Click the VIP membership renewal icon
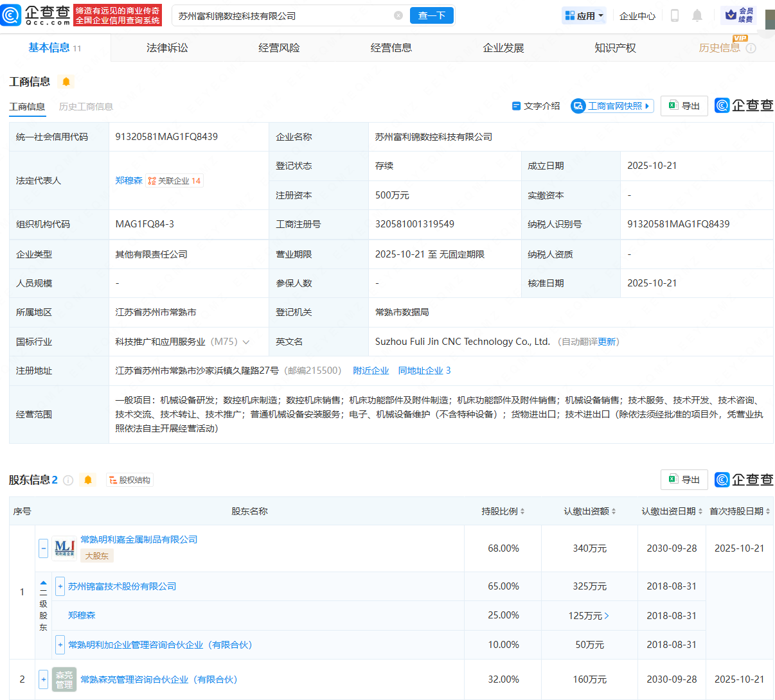775x700 pixels. 739,15
